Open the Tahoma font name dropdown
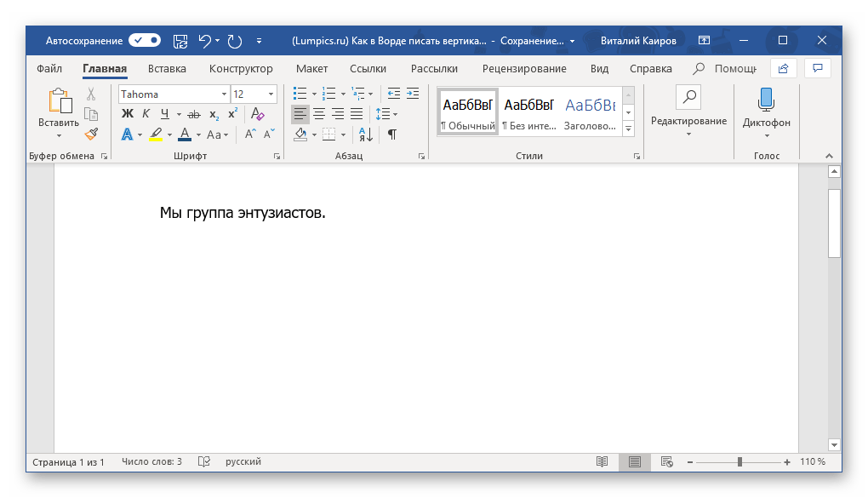The width and height of the screenshot is (868, 498). point(224,94)
